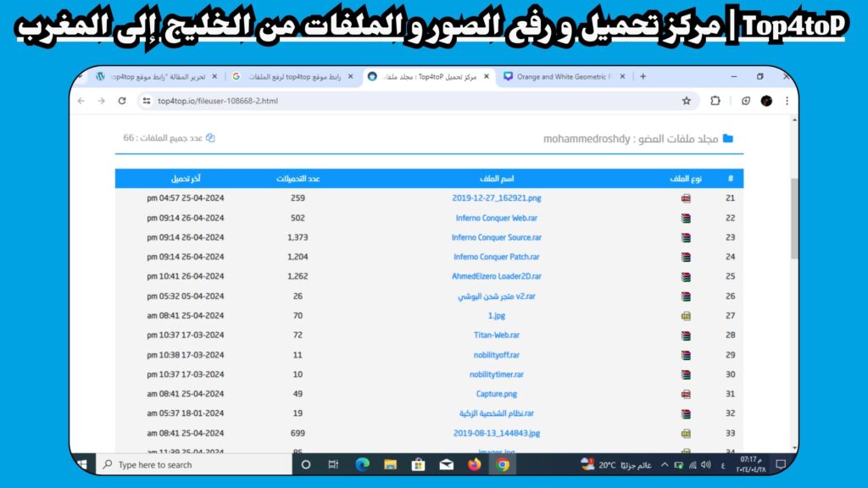868x488 pixels.
Task: Click the Chrome profile avatar toggle
Action: (x=766, y=100)
